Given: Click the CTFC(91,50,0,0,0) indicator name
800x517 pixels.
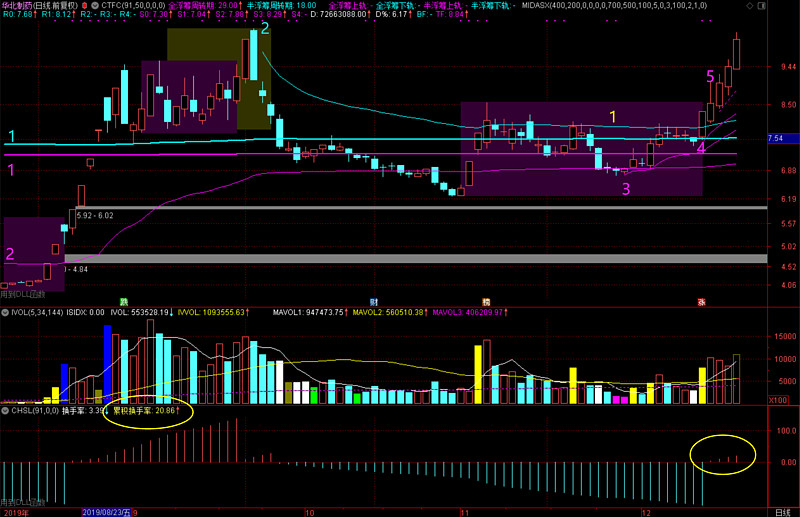Looking at the screenshot, I should 133,6.
